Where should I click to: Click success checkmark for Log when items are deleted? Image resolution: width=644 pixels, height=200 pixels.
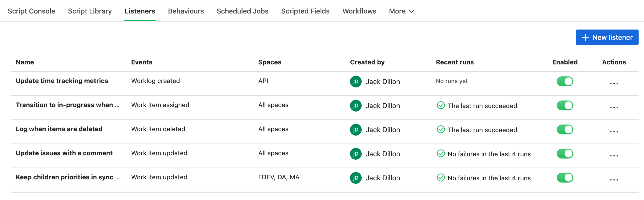(x=441, y=129)
